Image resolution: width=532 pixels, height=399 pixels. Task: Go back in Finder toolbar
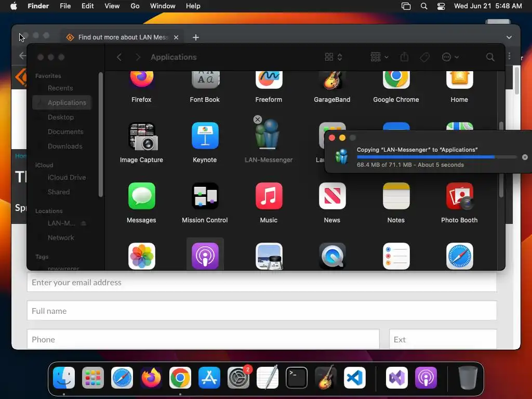[x=119, y=57]
